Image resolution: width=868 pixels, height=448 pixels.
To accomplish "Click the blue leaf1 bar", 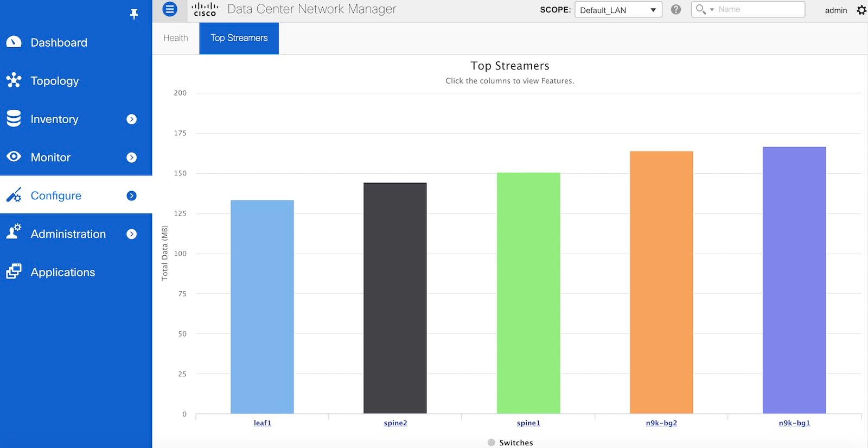I will [262, 307].
